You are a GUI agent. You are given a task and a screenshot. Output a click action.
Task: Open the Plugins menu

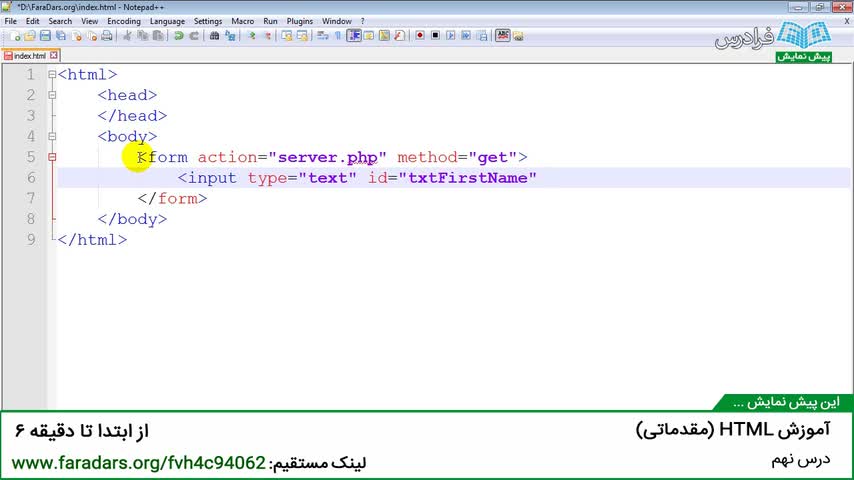coord(300,21)
